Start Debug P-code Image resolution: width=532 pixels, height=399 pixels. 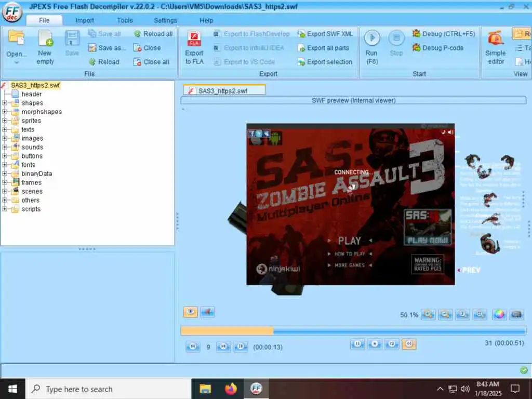point(438,48)
